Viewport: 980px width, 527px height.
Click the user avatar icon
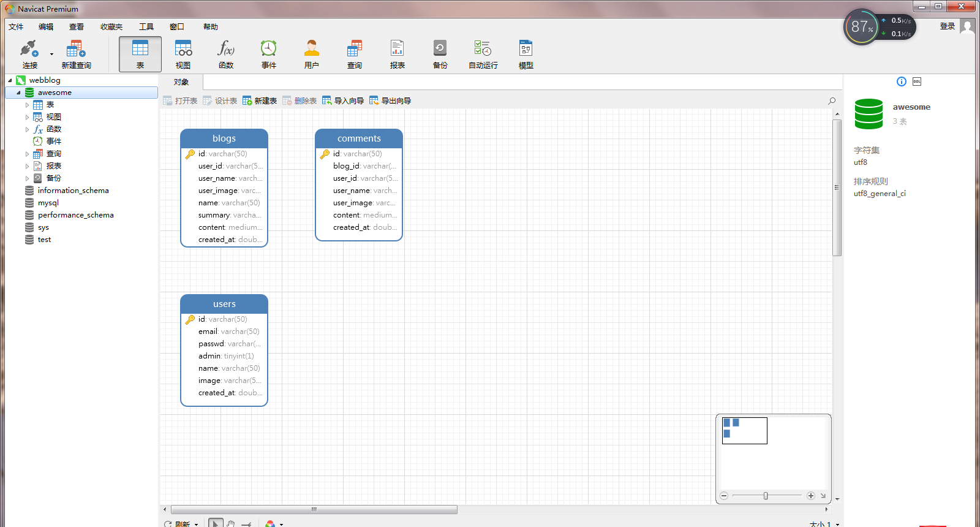point(967,26)
